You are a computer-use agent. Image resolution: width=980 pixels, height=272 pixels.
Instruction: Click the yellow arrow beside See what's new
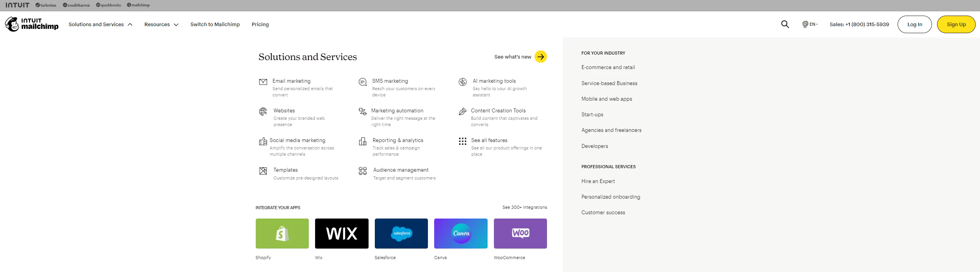click(541, 57)
